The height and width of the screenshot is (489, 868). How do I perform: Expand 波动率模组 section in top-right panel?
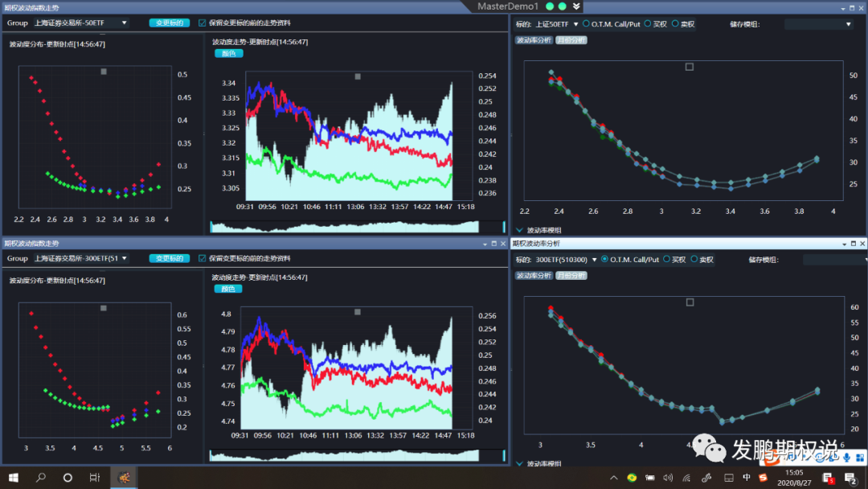click(519, 230)
